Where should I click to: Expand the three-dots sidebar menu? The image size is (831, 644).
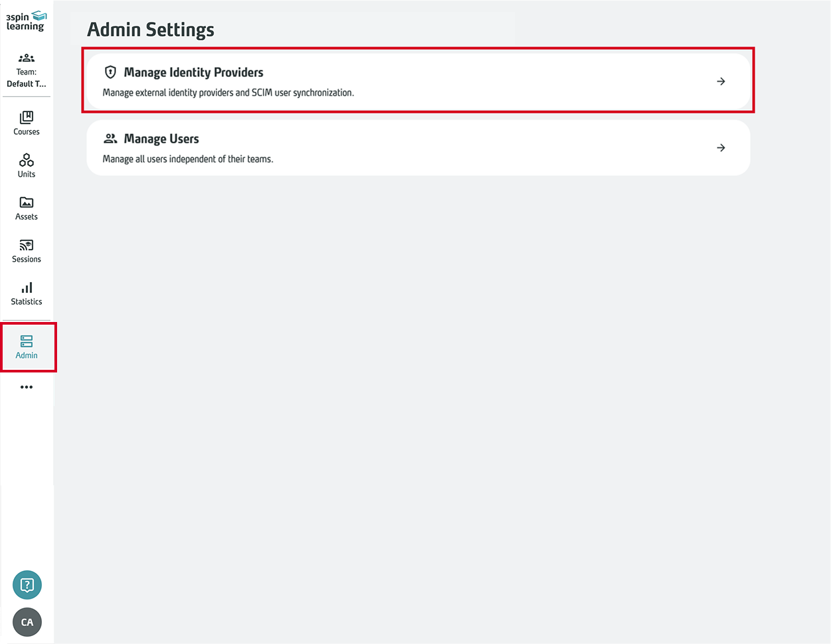coord(27,387)
